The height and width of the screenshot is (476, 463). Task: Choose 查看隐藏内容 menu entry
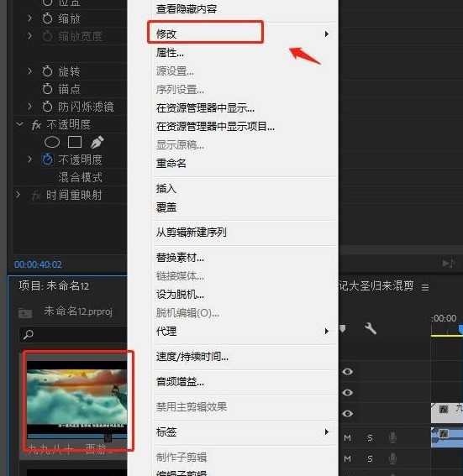pyautogui.click(x=187, y=8)
